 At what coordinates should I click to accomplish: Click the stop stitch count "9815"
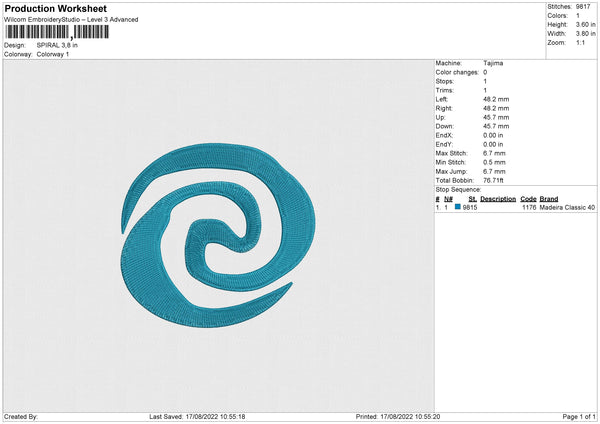click(470, 207)
